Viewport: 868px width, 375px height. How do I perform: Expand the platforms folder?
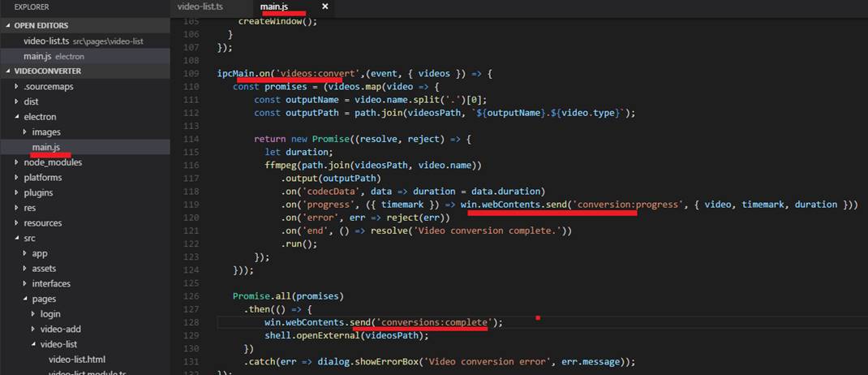point(42,177)
